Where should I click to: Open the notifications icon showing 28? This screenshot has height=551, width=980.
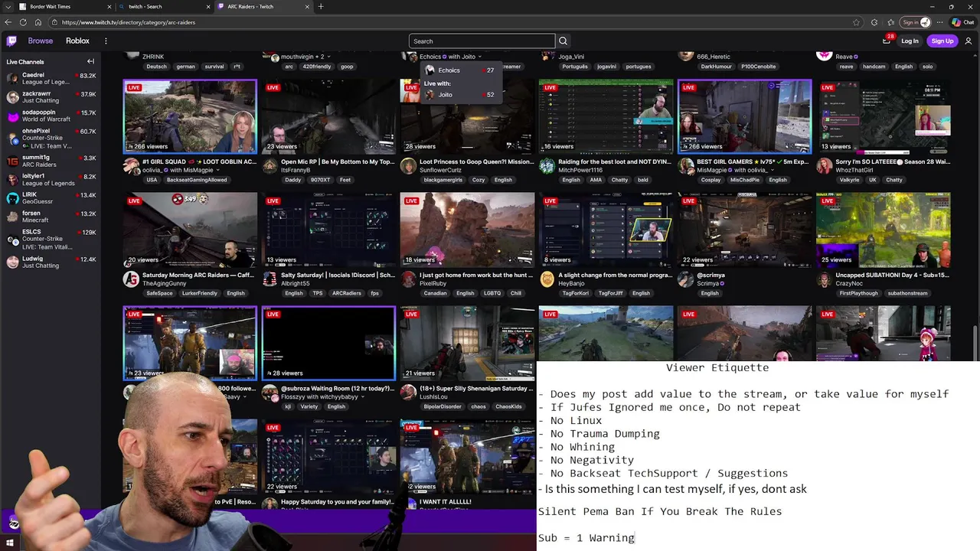point(887,41)
